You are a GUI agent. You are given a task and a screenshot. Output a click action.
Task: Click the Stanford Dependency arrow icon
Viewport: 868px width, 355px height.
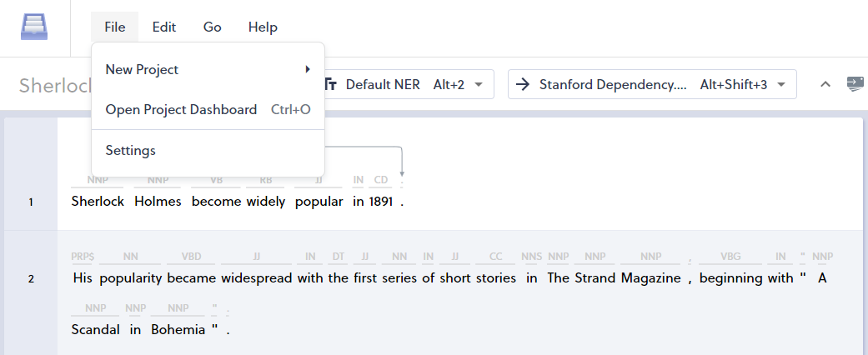[x=523, y=84]
